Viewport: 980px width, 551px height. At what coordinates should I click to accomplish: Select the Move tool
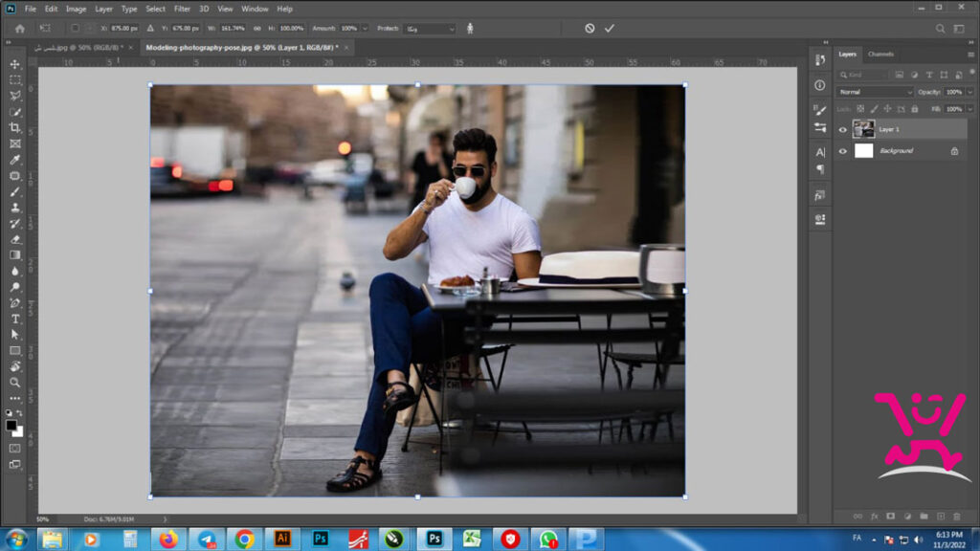click(x=15, y=64)
